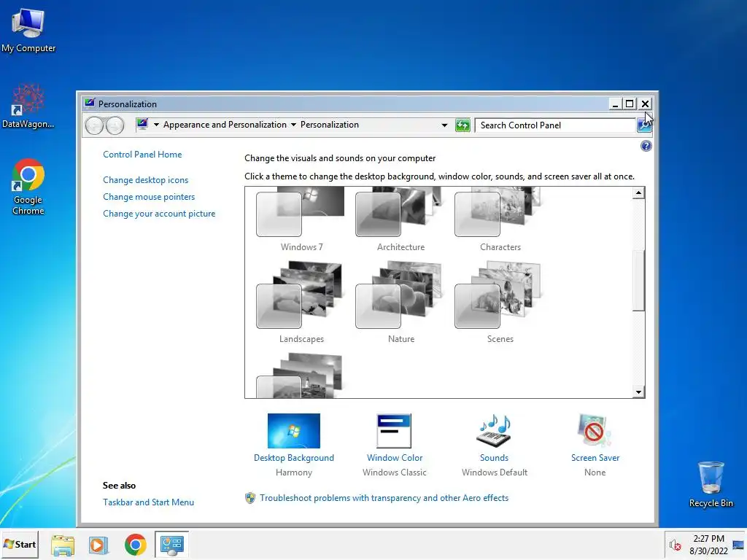The width and height of the screenshot is (747, 560).
Task: Select the Architecture theme
Action: (x=400, y=219)
